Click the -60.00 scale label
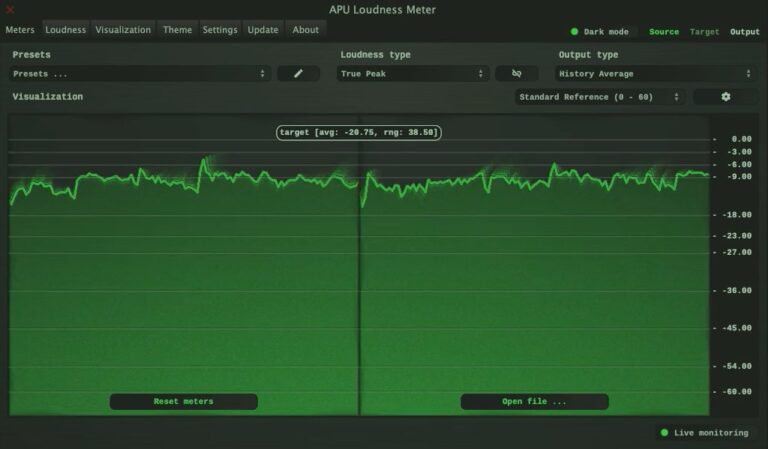Image resolution: width=768 pixels, height=449 pixels. coord(737,392)
